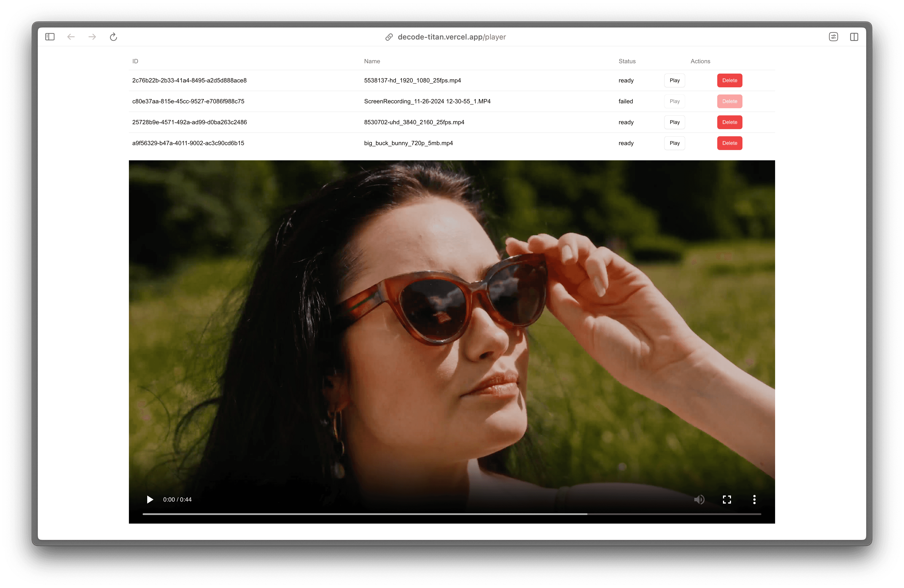Open the video player's three-dot menu
This screenshot has width=904, height=588.
(754, 500)
